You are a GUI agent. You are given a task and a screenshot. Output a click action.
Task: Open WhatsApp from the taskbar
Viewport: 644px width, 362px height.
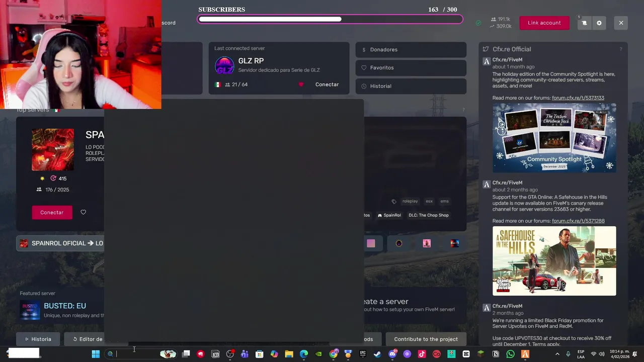click(510, 354)
